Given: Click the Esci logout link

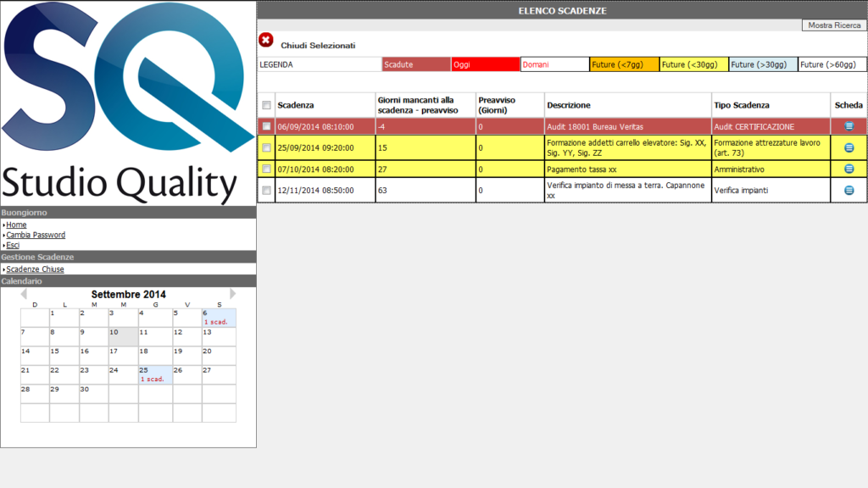Looking at the screenshot, I should tap(12, 245).
